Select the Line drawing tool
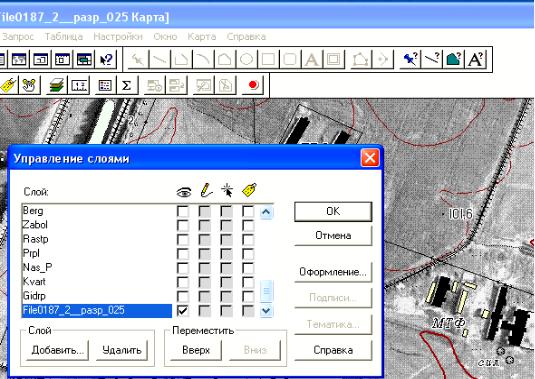 [160, 60]
